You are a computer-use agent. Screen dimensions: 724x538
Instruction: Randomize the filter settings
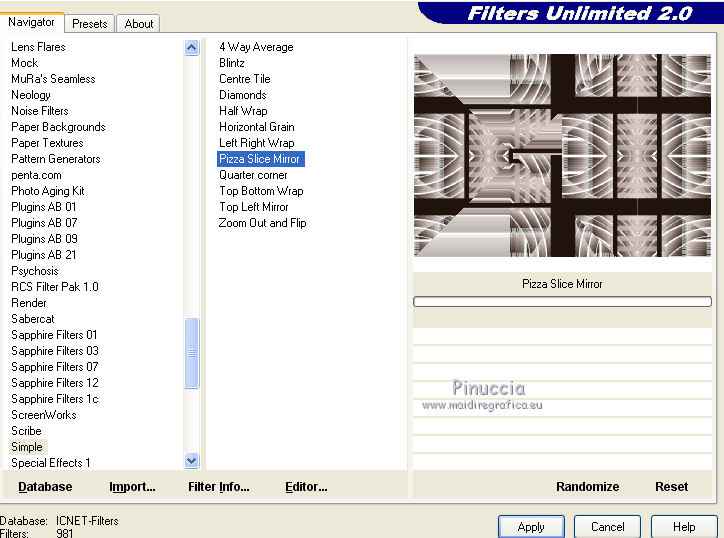pos(587,487)
